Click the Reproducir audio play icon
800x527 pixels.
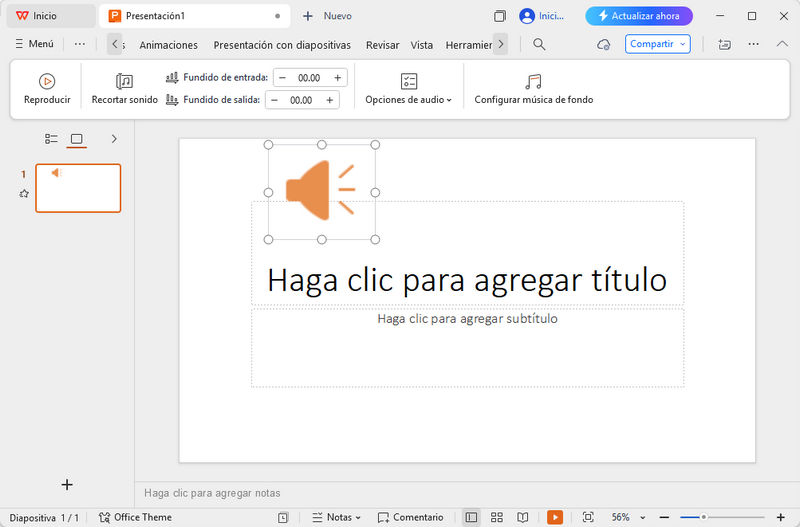[x=47, y=82]
